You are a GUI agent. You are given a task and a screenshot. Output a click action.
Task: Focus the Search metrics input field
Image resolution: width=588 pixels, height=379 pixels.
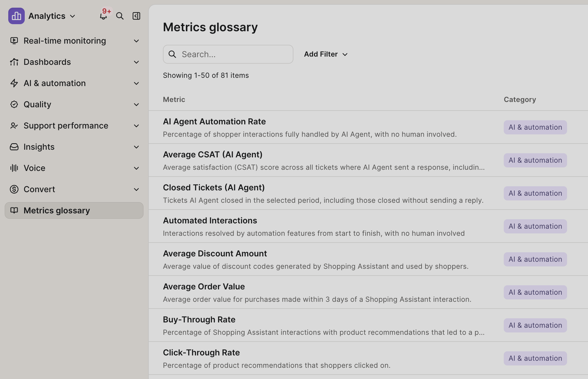pyautogui.click(x=228, y=54)
